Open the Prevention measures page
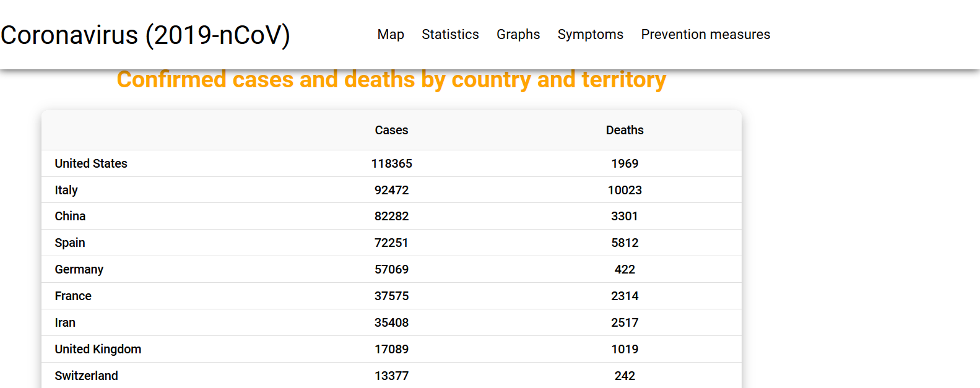Image resolution: width=980 pixels, height=388 pixels. click(705, 35)
